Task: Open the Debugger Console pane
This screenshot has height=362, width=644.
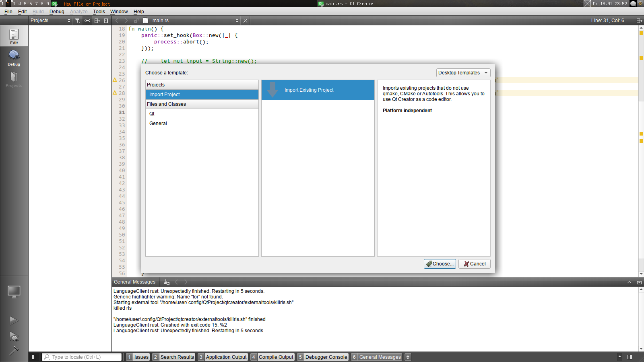Action: coord(323,357)
